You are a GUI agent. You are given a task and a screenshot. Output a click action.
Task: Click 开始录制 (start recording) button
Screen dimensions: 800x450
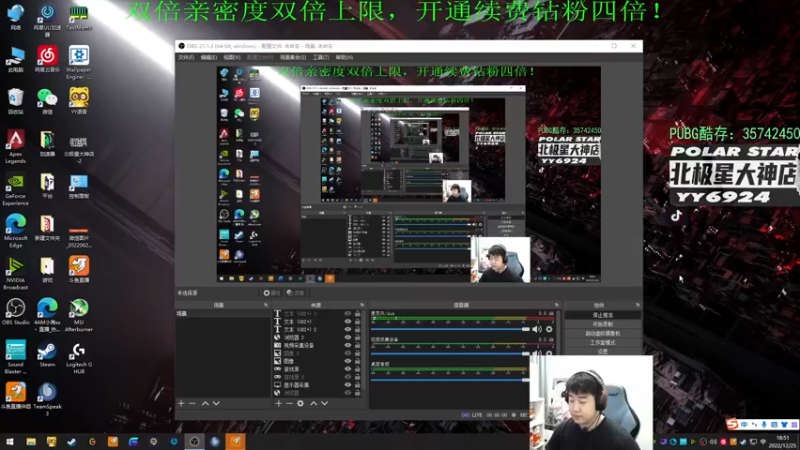pyautogui.click(x=603, y=324)
